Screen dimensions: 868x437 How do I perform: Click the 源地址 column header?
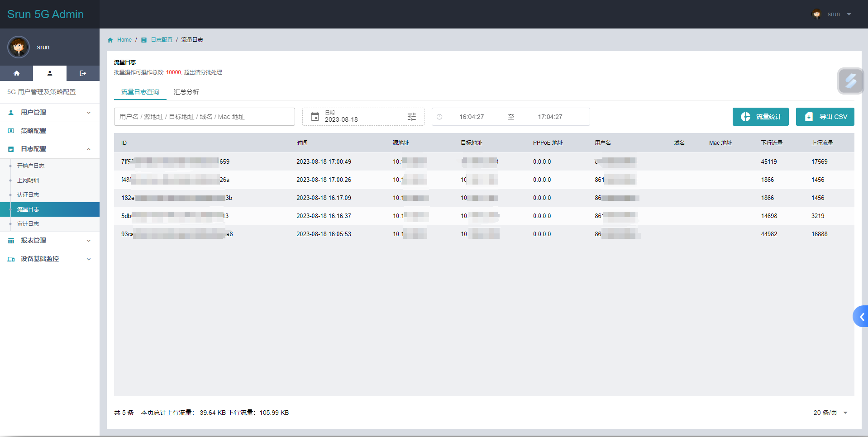tap(401, 143)
